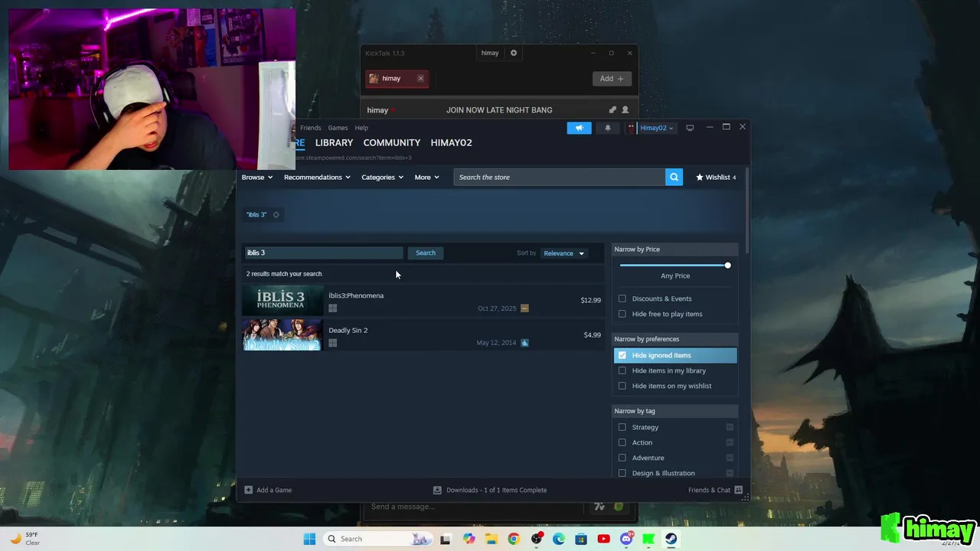This screenshot has width=980, height=551.
Task: Click the Wishlist star icon
Action: pyautogui.click(x=700, y=177)
